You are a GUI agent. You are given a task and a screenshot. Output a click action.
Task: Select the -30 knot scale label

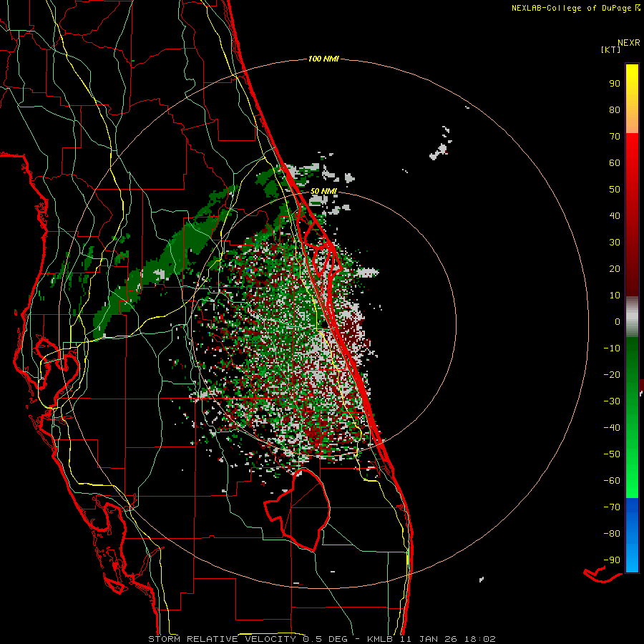(x=612, y=401)
